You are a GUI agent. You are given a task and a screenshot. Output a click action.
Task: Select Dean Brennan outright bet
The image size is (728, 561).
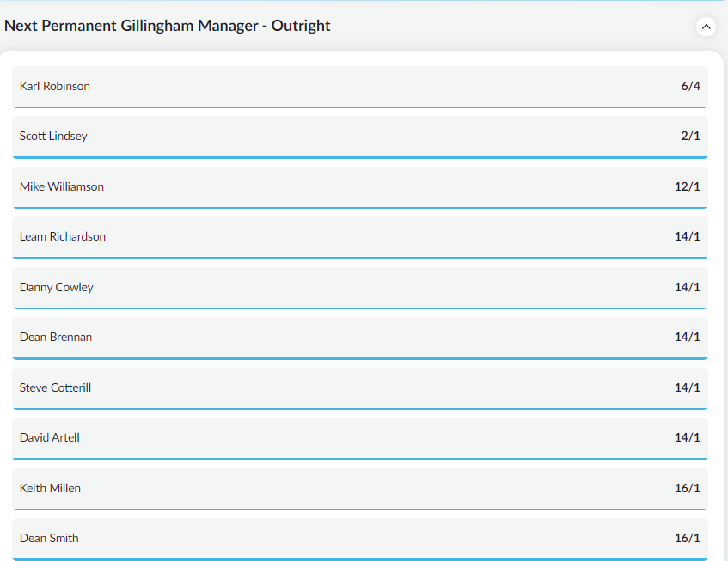click(360, 338)
